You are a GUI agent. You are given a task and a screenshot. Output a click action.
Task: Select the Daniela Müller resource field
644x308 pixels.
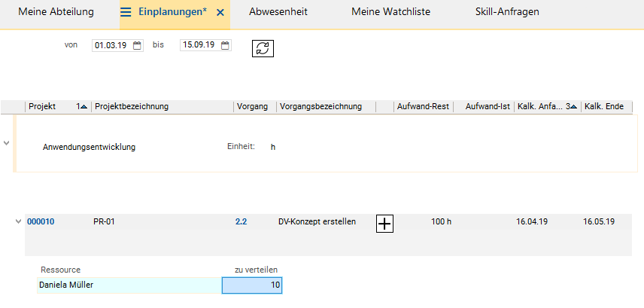pyautogui.click(x=129, y=285)
